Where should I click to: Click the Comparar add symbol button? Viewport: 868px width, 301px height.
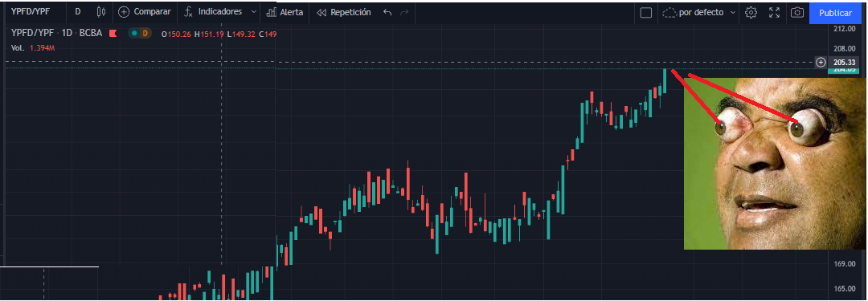tap(145, 11)
